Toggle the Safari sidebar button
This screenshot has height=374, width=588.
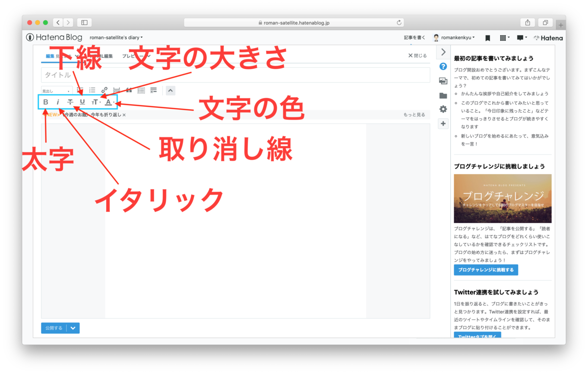click(84, 23)
